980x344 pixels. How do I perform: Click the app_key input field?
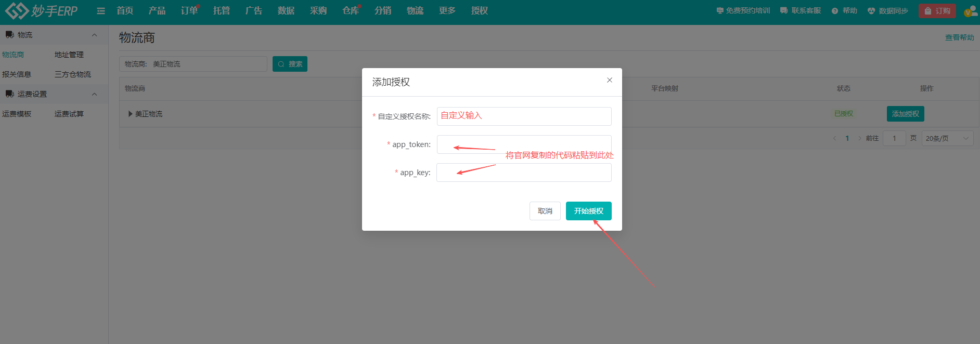pyautogui.click(x=524, y=173)
